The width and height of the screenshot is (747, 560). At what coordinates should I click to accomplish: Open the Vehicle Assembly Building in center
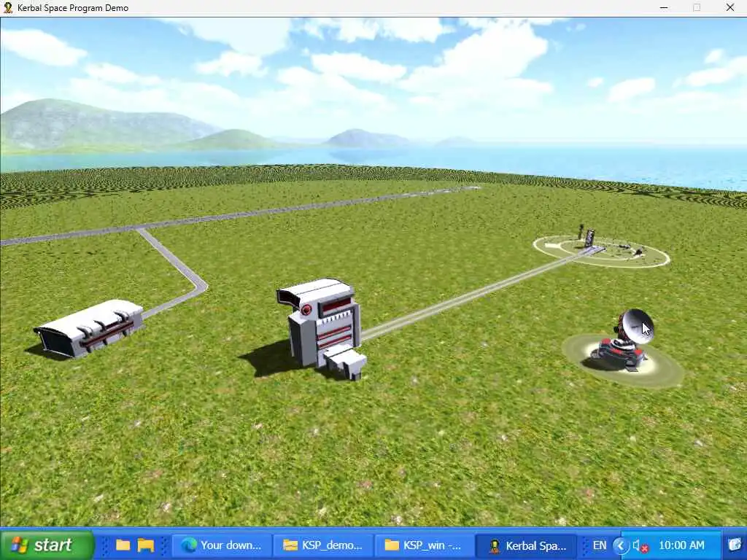tap(323, 329)
